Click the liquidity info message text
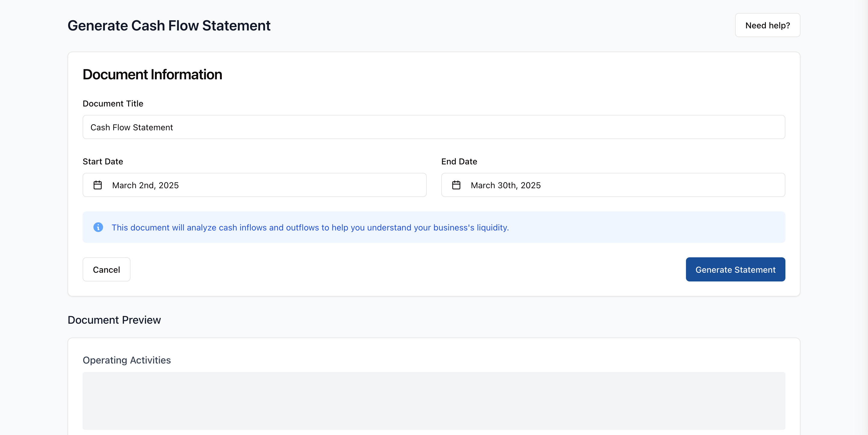Viewport: 868px width, 435px height. point(310,228)
